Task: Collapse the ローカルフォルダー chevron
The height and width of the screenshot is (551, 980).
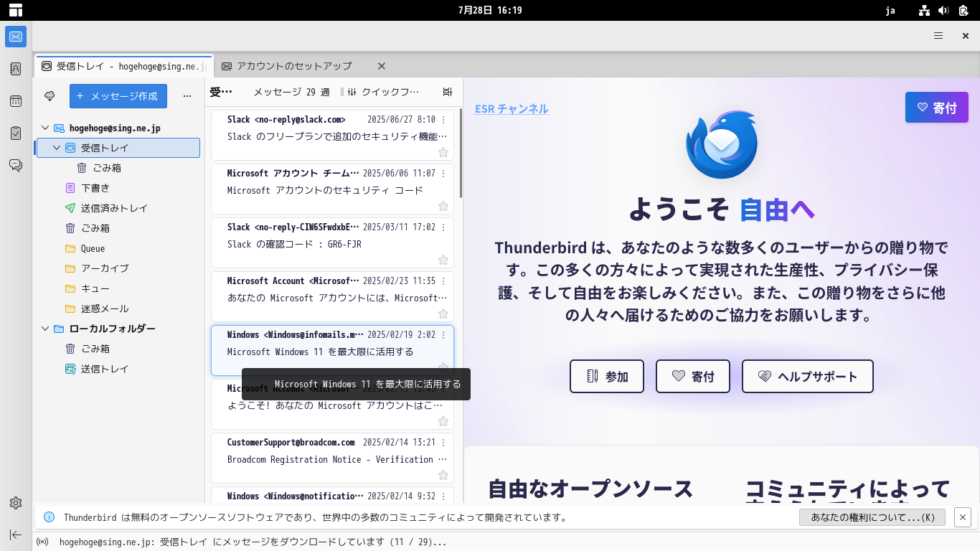Action: [45, 329]
